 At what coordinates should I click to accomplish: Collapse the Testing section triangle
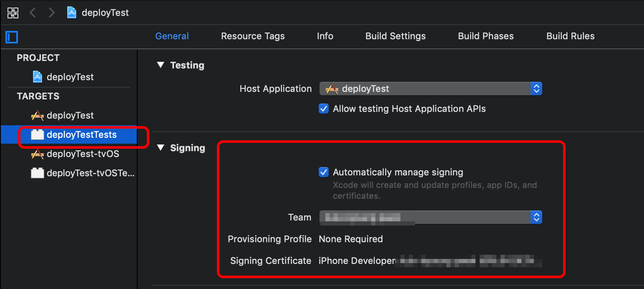(161, 65)
